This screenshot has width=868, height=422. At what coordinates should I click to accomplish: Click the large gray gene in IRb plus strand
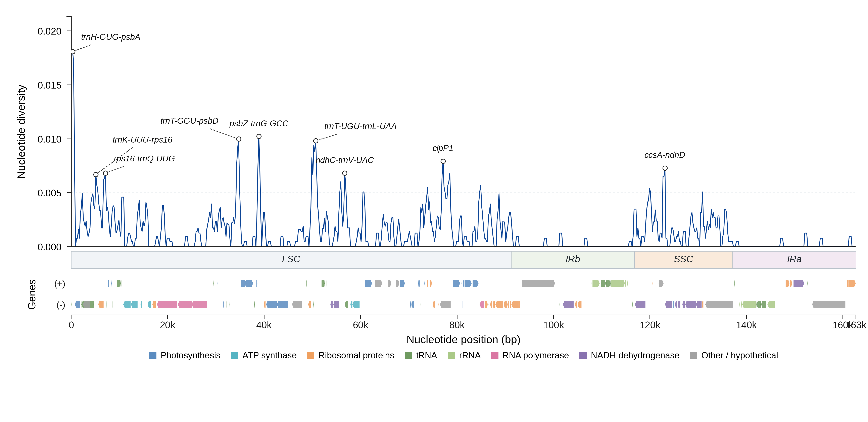tap(538, 283)
